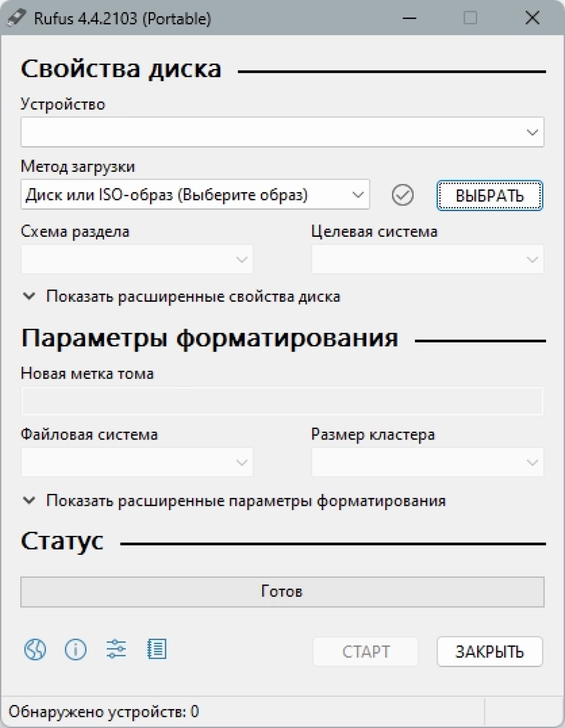Click the Статус heading
The image size is (565, 728).
62,541
